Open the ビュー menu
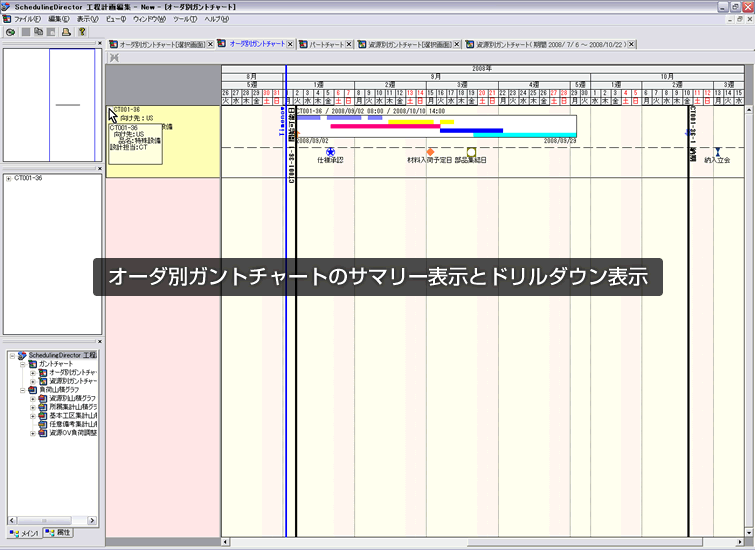The width and height of the screenshot is (755, 550). pyautogui.click(x=116, y=19)
